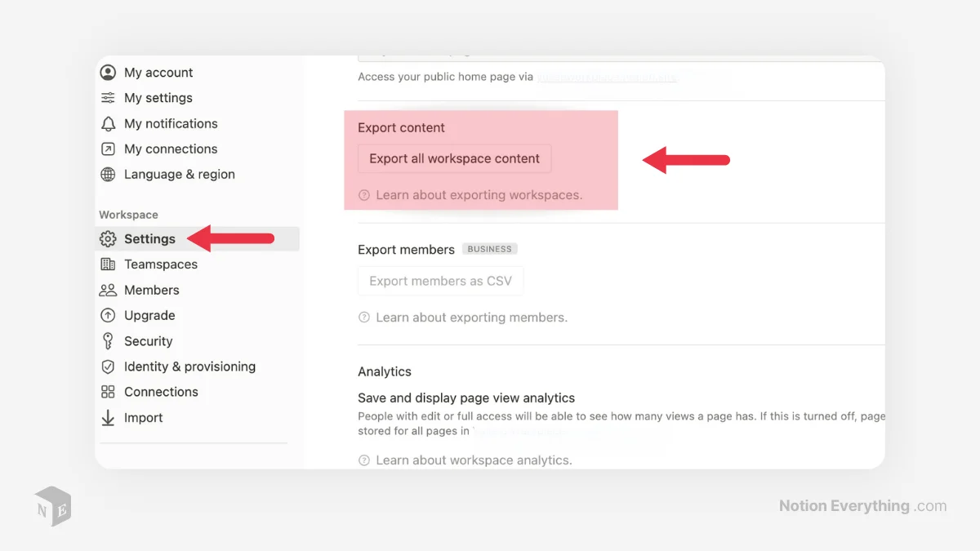
Task: Click the Upgrade circle-arrow icon
Action: coord(108,315)
